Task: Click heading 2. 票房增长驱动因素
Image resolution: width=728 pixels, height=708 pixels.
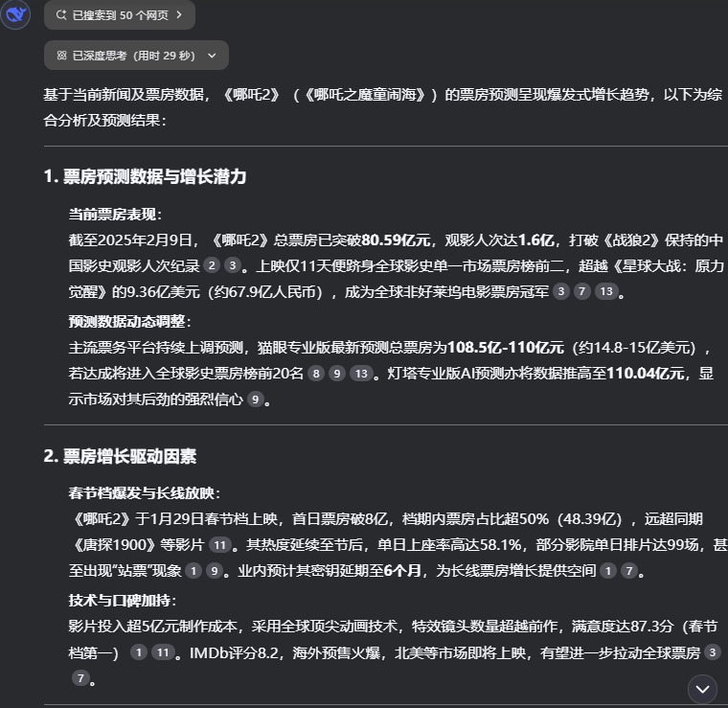Action: pos(120,456)
